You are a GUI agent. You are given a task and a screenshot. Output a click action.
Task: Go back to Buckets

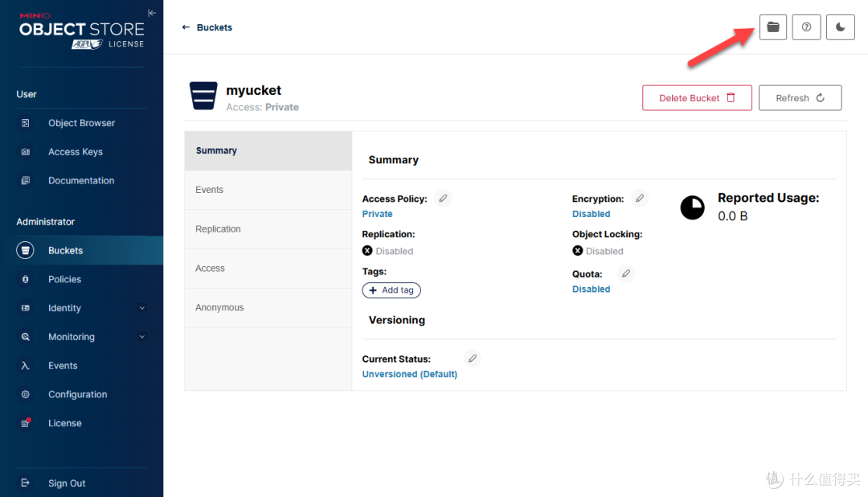pos(207,27)
